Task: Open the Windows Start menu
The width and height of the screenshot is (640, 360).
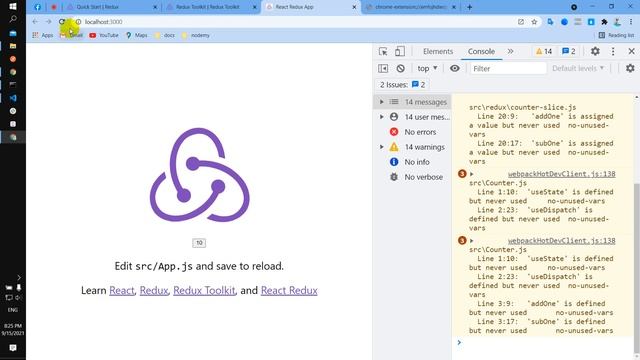Action: (x=13, y=7)
